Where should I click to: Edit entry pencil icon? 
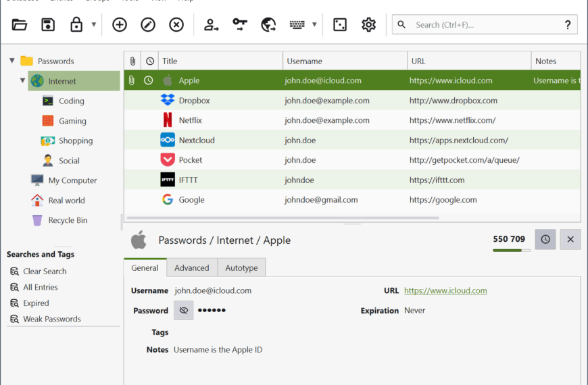[x=148, y=25]
